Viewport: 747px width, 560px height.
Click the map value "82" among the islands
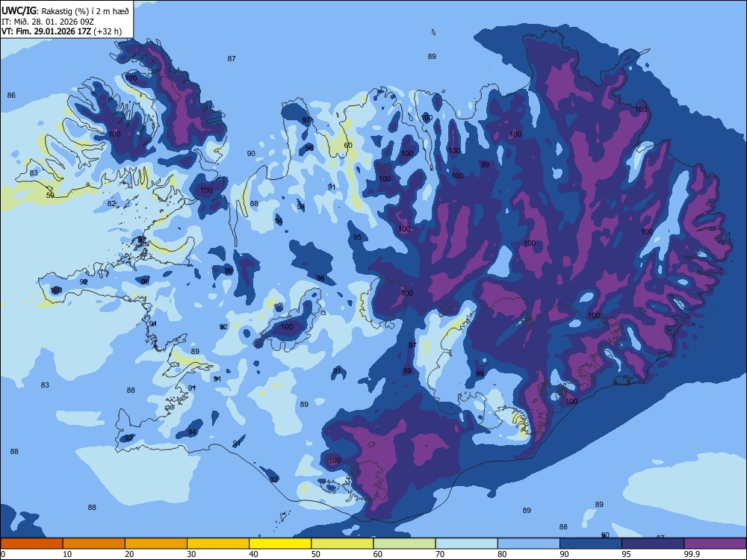point(111,203)
